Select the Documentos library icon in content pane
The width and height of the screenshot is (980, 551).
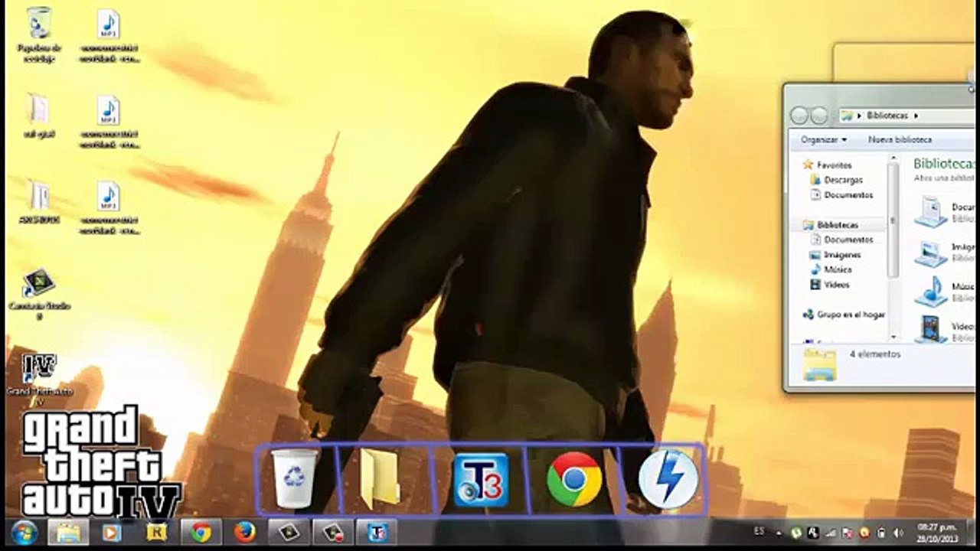point(931,211)
